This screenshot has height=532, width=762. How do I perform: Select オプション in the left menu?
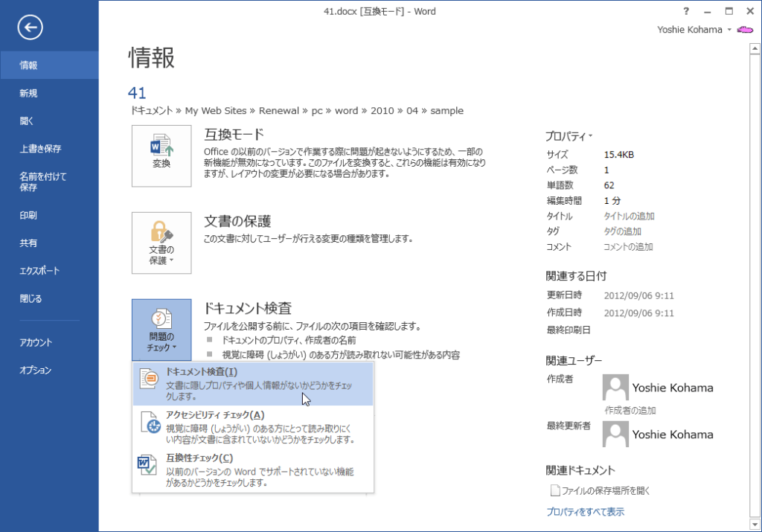(36, 370)
